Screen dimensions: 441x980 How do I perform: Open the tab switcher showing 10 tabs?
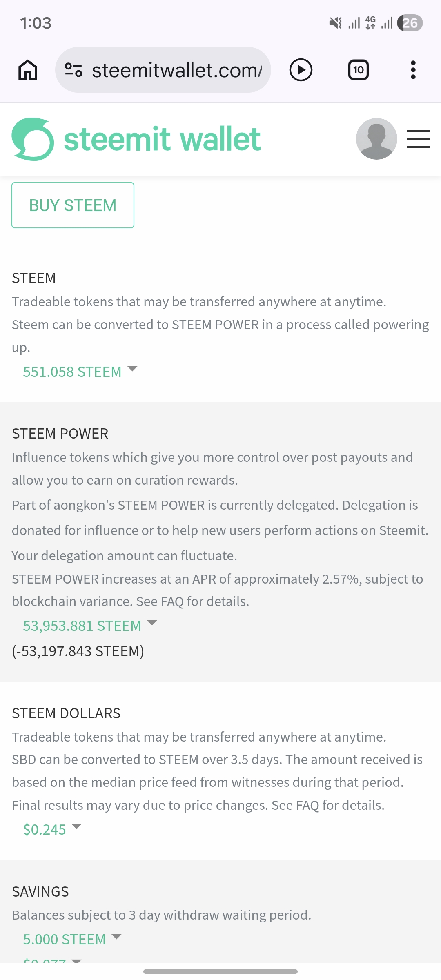pos(358,70)
